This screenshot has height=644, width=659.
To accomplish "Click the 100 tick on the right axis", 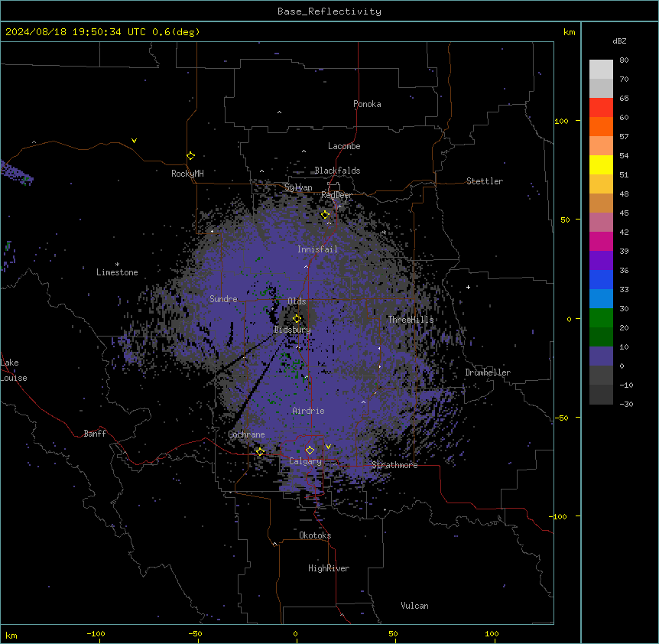I will click(561, 122).
